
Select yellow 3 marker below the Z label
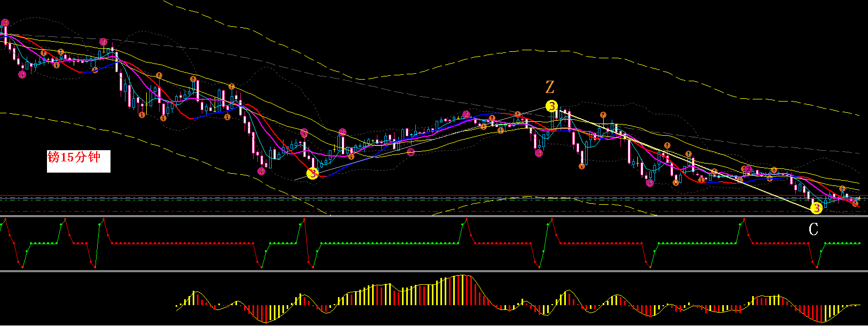[551, 106]
